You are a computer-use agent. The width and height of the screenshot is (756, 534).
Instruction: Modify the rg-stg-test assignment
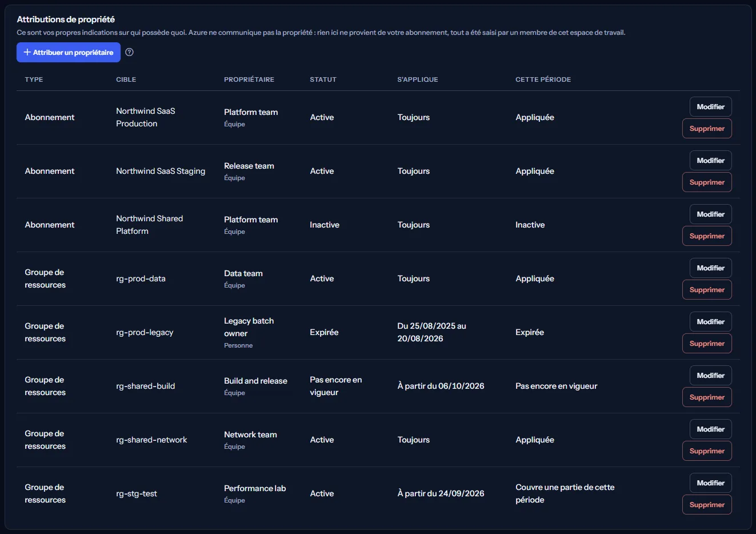tap(710, 483)
